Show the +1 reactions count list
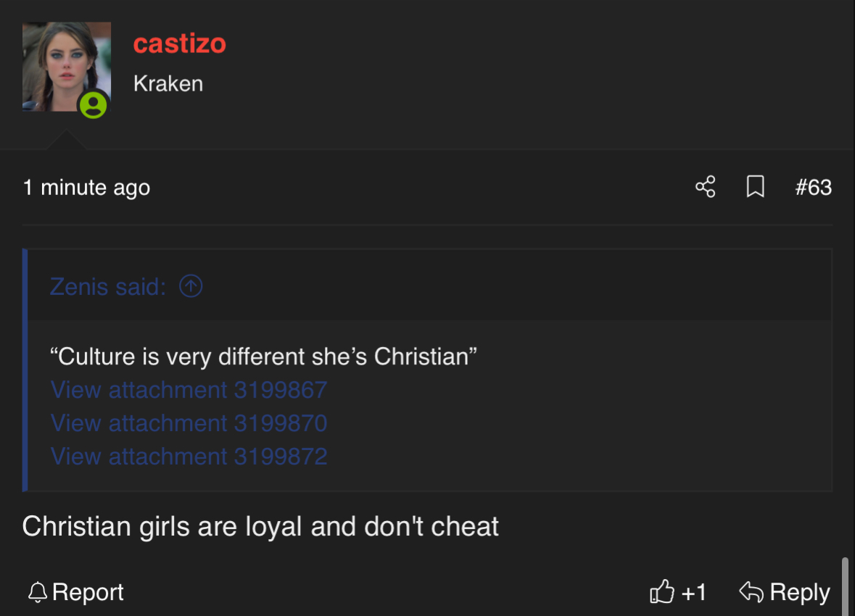The width and height of the screenshot is (855, 616). [694, 592]
